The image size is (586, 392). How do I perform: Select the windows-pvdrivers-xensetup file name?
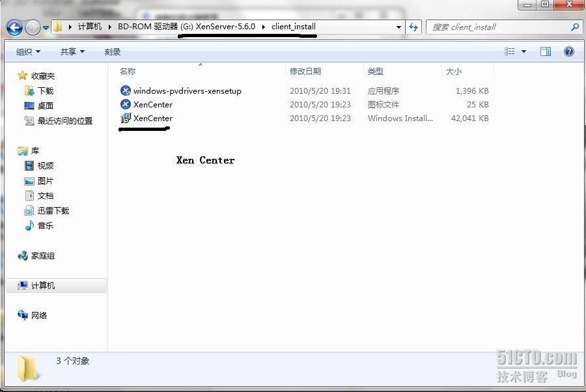pos(188,91)
